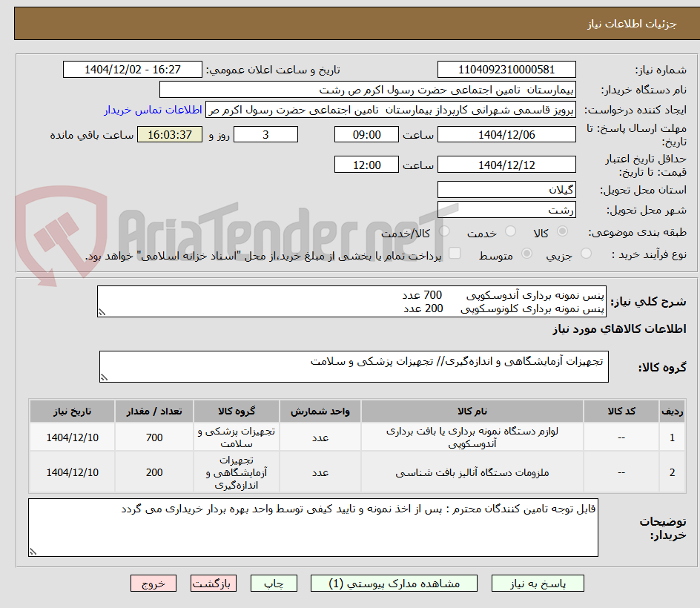The image size is (700, 608).
Task: Click item name ملزومات دستگاه آنالیز بافت شناسی
Action: pos(472,472)
